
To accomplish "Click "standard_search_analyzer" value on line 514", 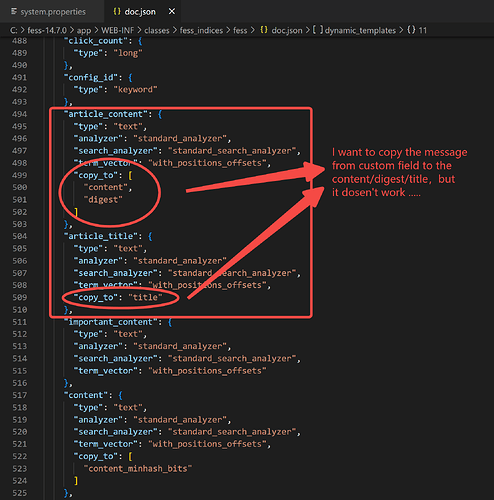I will (232, 359).
